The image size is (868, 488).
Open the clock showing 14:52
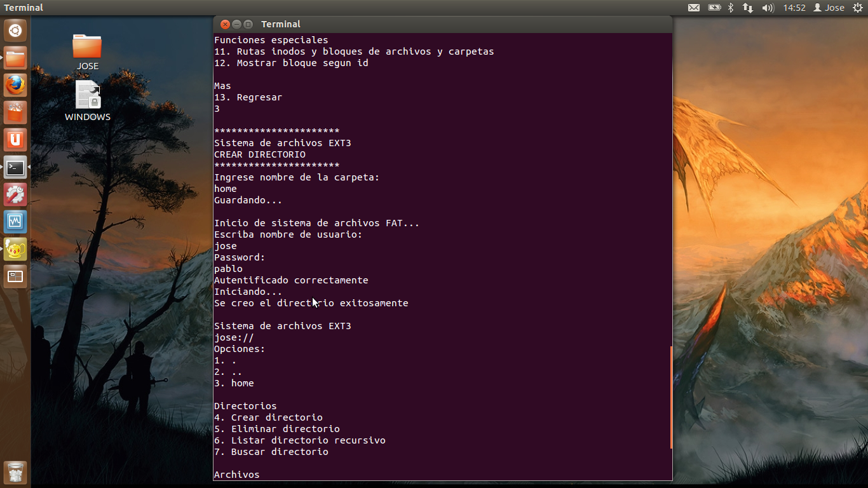tap(794, 8)
